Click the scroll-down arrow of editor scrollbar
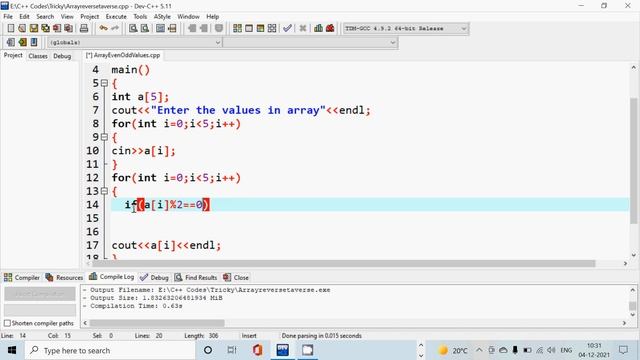 [633, 255]
